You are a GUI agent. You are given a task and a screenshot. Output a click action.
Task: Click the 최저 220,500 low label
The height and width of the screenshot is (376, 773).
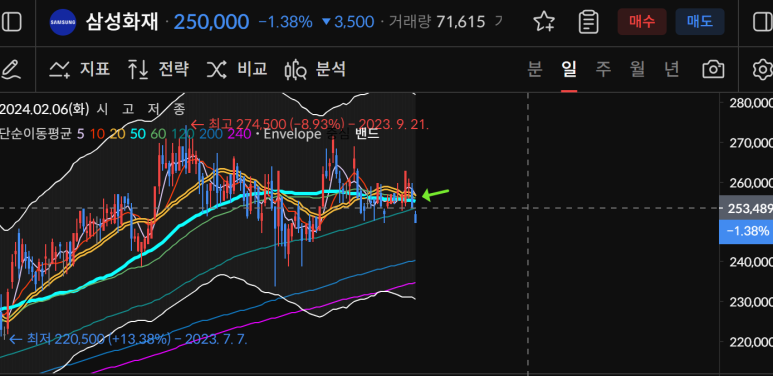point(128,339)
